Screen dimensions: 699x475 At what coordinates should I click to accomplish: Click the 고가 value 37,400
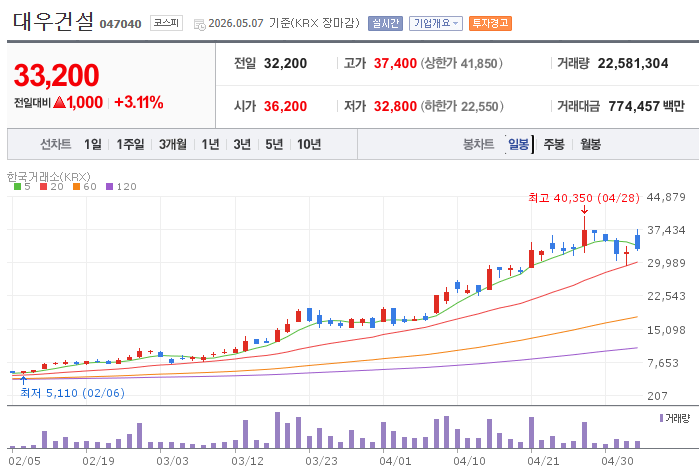pyautogui.click(x=395, y=63)
